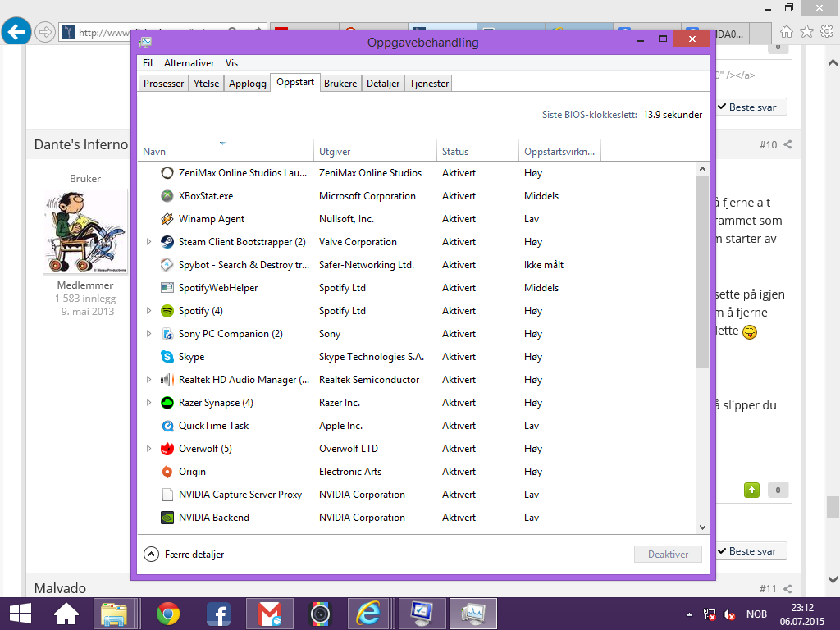Viewport: 840px width, 630px height.
Task: Click the startup list scrollbar thumb
Action: 702,271
